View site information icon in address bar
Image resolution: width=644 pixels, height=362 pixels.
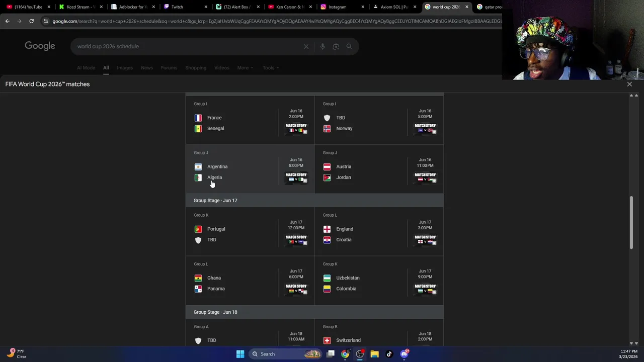(x=46, y=21)
